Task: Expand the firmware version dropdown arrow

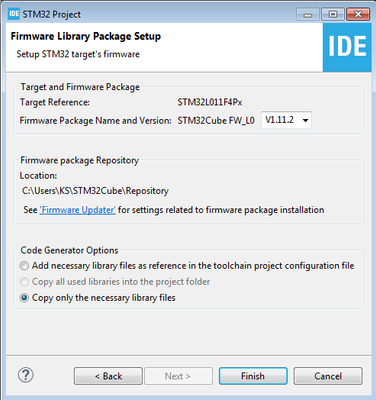Action: [x=305, y=120]
